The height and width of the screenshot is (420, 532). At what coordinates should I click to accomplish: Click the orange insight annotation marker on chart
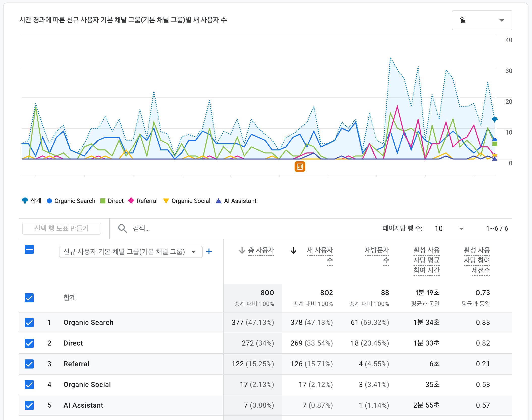click(x=300, y=167)
